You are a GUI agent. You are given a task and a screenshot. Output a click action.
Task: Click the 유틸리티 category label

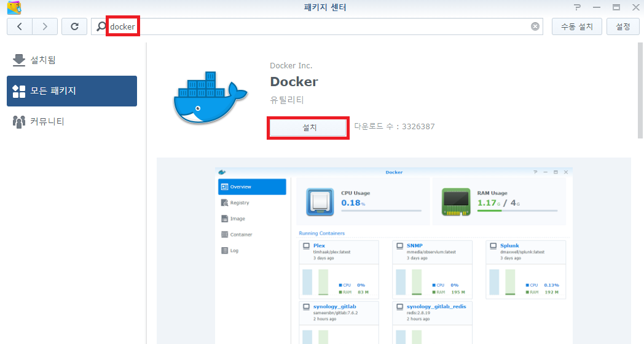pyautogui.click(x=287, y=100)
